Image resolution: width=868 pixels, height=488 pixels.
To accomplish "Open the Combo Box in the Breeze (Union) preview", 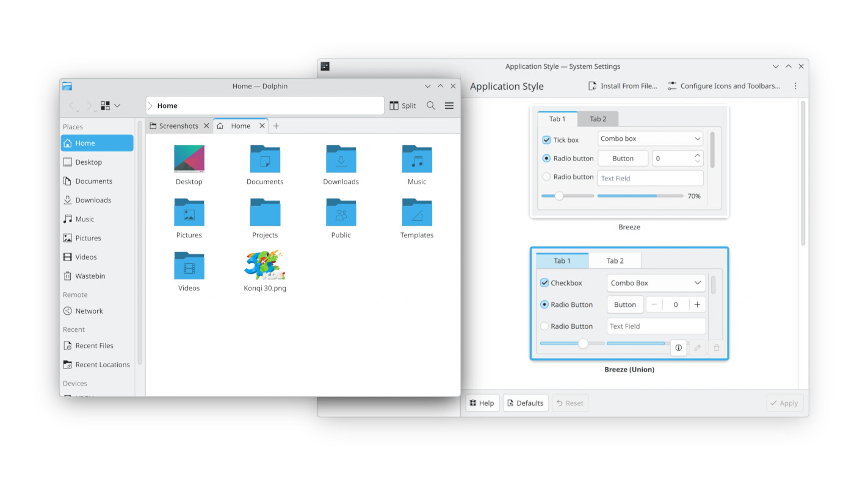I will (656, 283).
